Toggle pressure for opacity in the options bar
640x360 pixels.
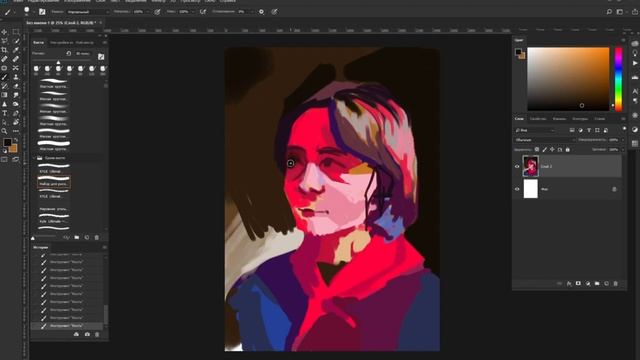click(x=157, y=12)
